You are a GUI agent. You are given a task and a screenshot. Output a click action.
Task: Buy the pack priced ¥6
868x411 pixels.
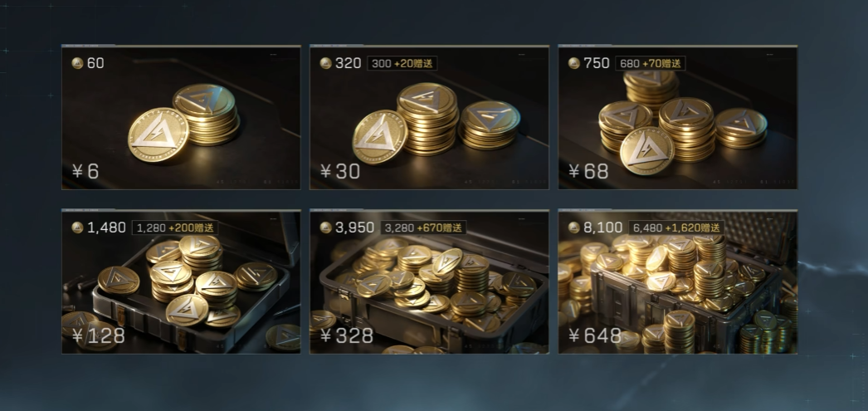coord(85,172)
